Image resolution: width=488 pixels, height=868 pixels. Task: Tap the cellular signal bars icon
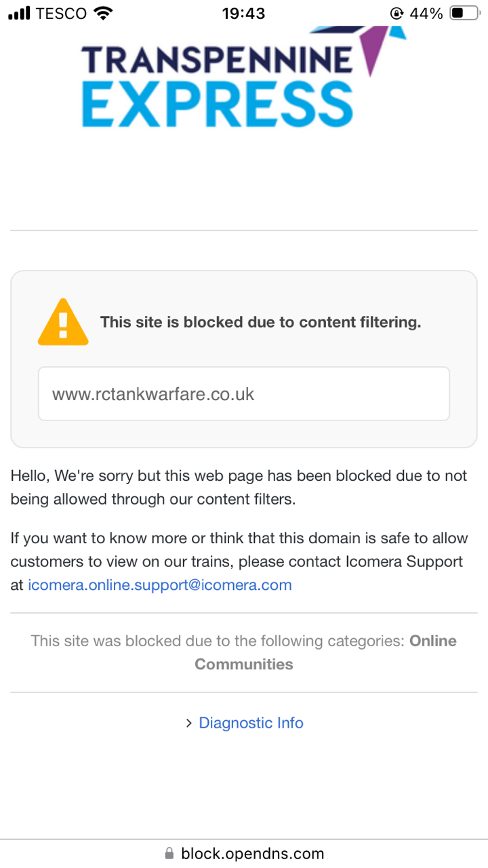tap(20, 14)
